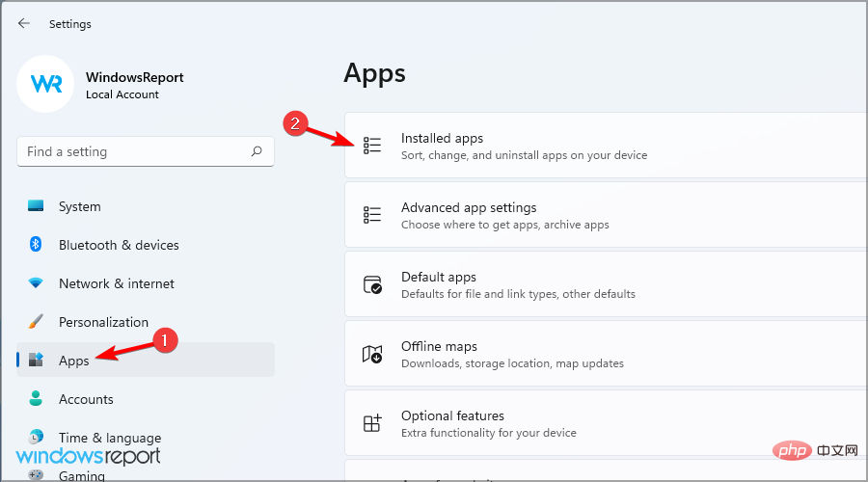Image resolution: width=868 pixels, height=482 pixels.
Task: Open Network & internet settings
Action: [x=145, y=283]
